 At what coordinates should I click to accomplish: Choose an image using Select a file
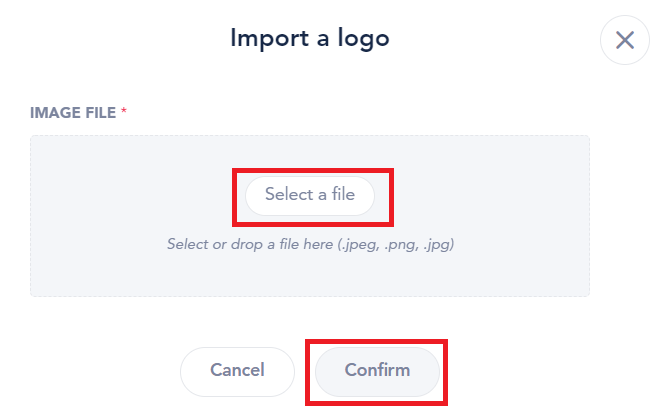tap(310, 196)
